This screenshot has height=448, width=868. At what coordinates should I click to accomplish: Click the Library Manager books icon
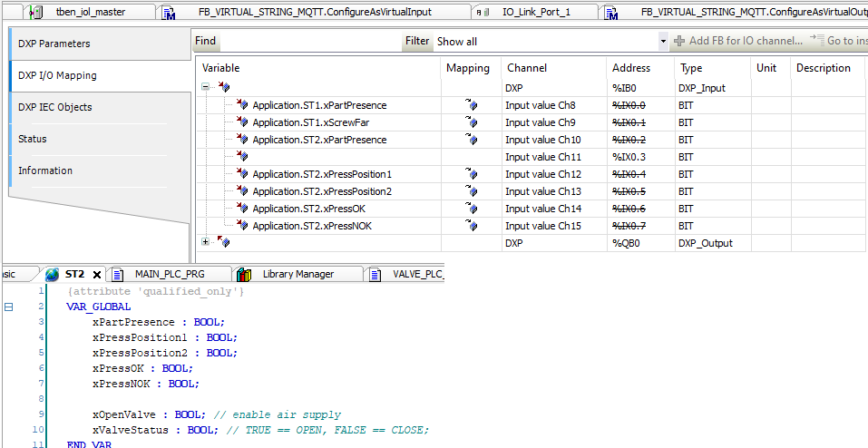[x=244, y=274]
